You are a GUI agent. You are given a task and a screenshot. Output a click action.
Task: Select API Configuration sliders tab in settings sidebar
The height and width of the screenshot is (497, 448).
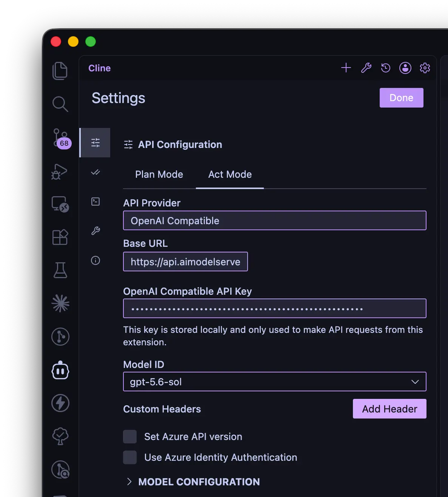(x=95, y=143)
